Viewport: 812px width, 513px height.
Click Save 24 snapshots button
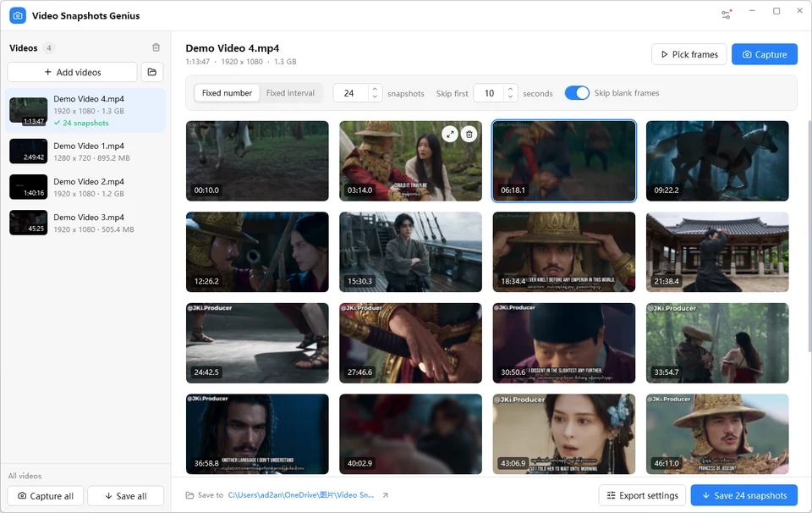pos(744,495)
